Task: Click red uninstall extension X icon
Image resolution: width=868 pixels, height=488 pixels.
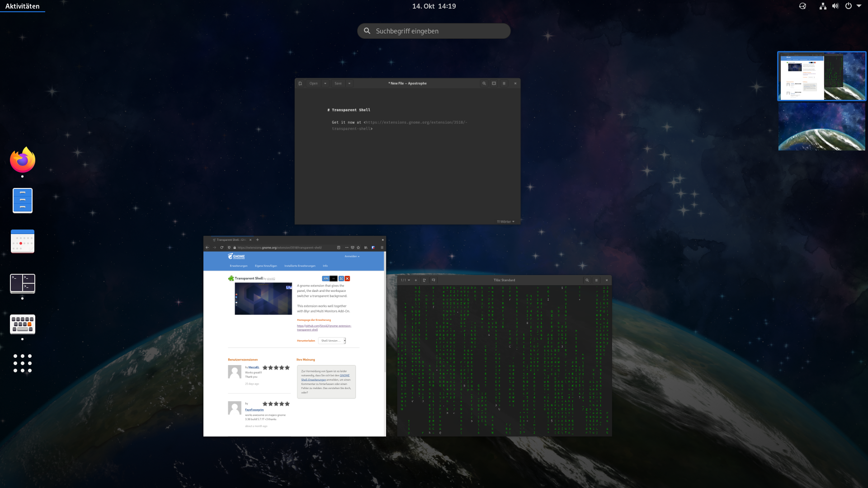Action: pos(348,279)
